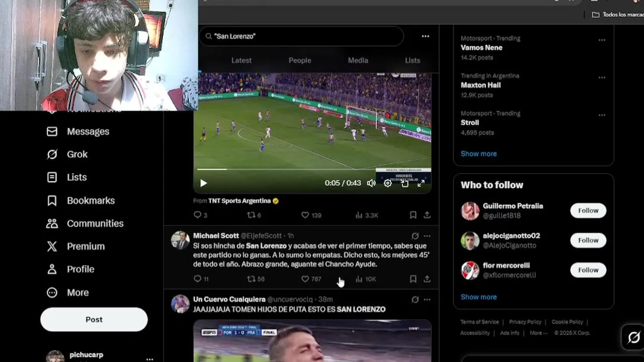The height and width of the screenshot is (362, 644).
Task: Open search options three-dot menu
Action: coord(426,36)
